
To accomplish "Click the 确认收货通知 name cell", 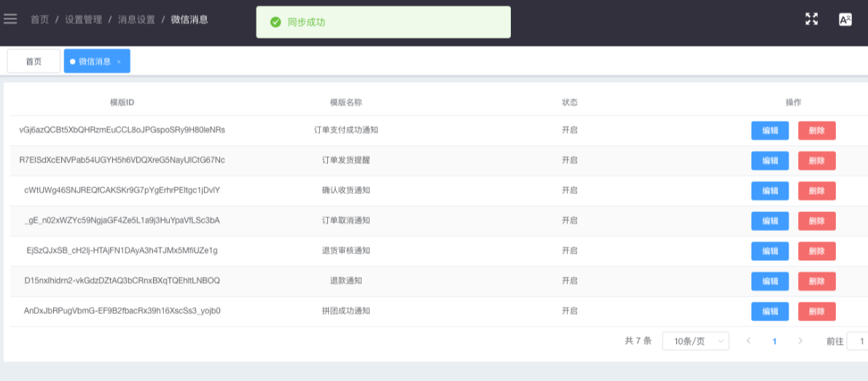I will pyautogui.click(x=346, y=191).
